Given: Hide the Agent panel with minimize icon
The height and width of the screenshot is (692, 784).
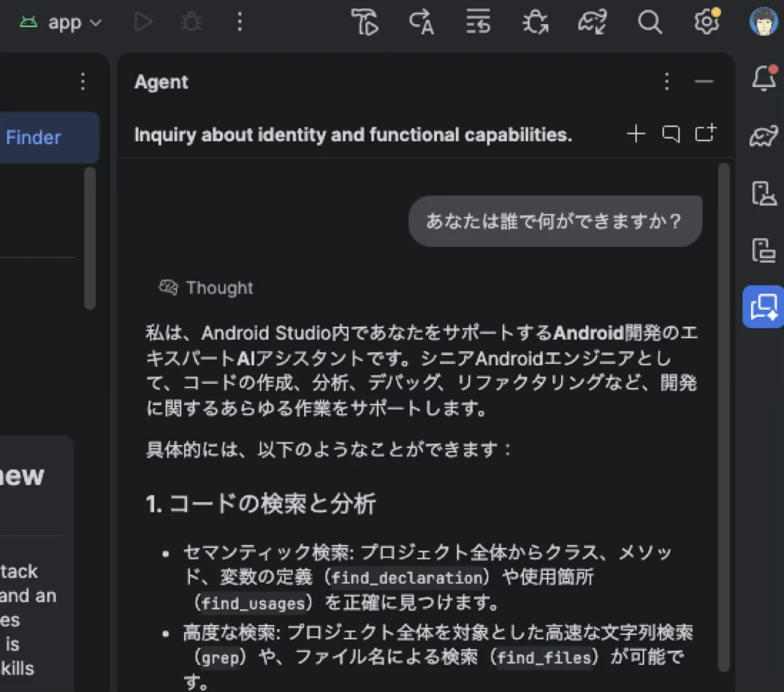Looking at the screenshot, I should click(704, 81).
